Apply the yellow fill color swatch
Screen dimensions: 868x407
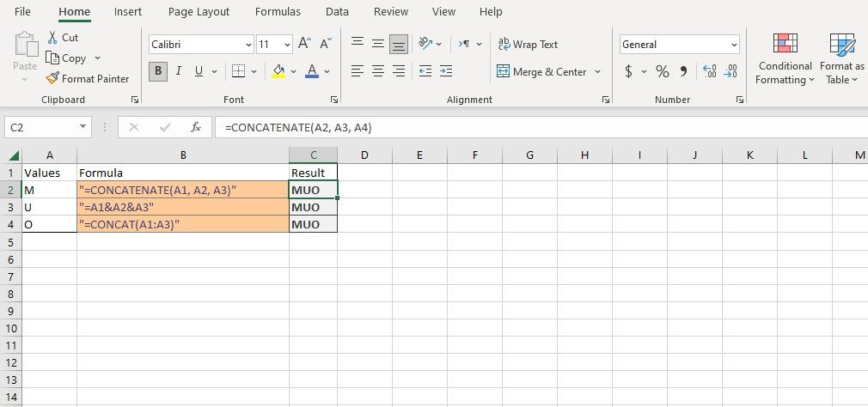point(278,71)
